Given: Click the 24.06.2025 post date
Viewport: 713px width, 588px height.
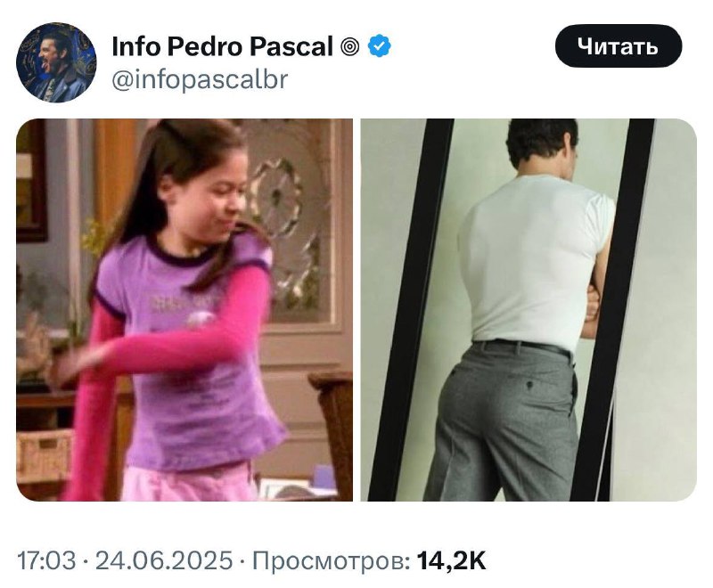Looking at the screenshot, I should [x=164, y=560].
